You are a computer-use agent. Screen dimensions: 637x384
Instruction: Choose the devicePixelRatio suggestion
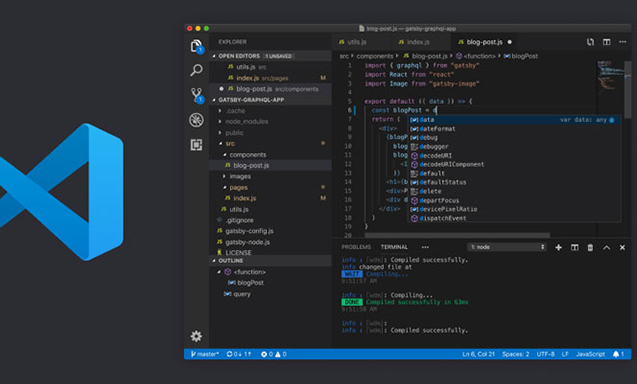[x=514, y=209]
